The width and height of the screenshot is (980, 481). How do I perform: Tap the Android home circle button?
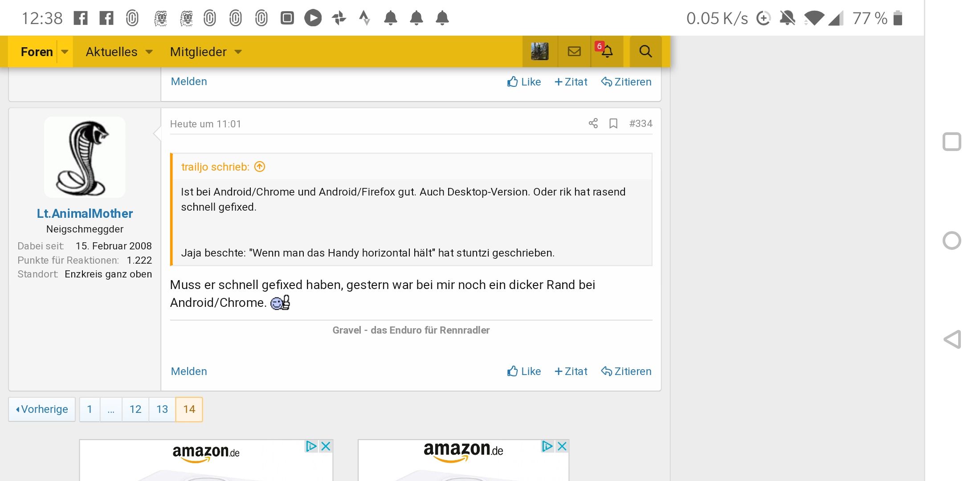(952, 240)
